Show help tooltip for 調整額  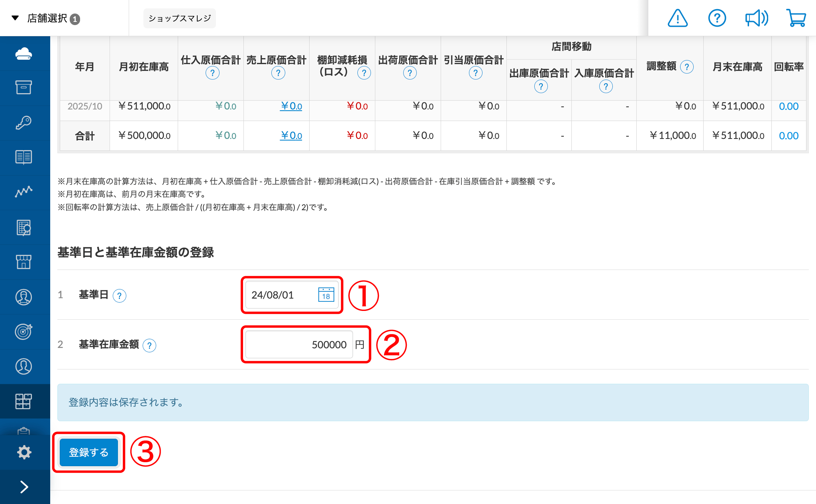coord(687,67)
